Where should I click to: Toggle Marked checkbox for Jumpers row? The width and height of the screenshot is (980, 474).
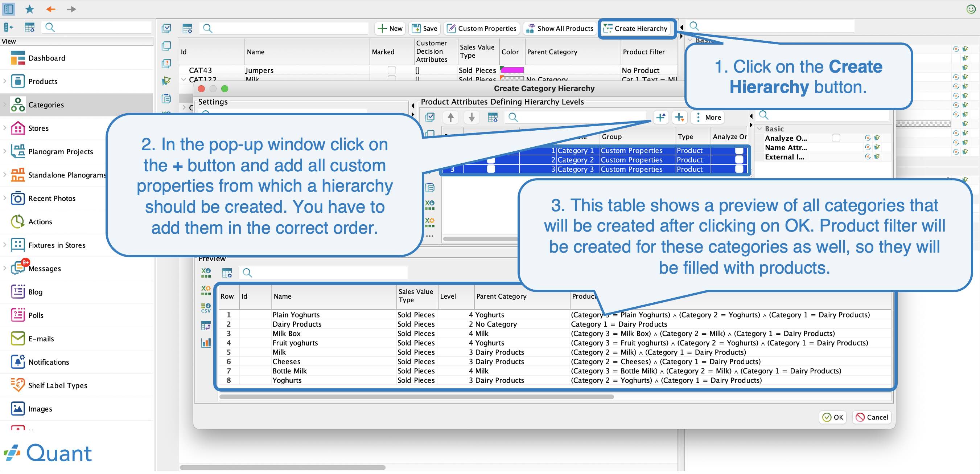391,70
